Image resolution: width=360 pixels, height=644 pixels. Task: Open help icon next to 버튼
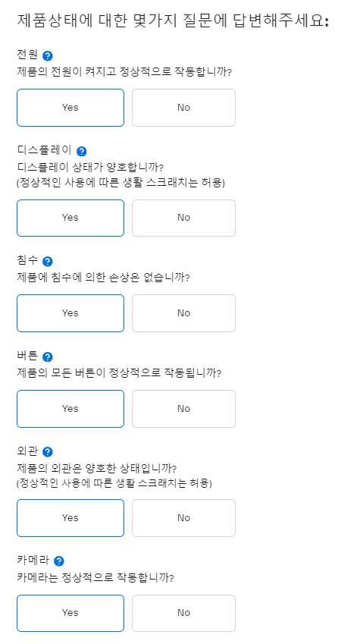click(x=48, y=357)
